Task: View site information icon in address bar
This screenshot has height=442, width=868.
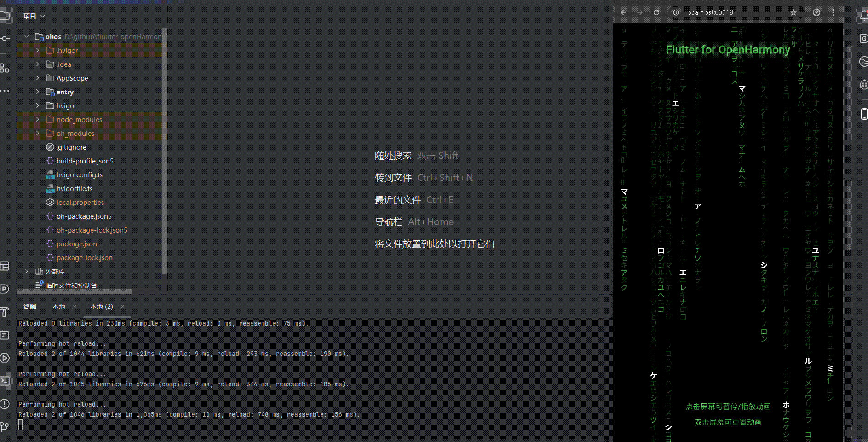Action: click(x=676, y=12)
